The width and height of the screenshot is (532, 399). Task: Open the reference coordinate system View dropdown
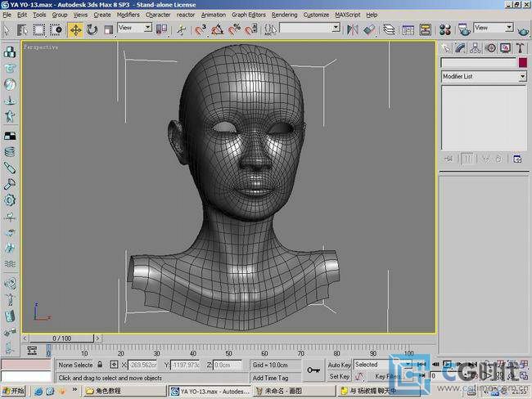click(135, 28)
